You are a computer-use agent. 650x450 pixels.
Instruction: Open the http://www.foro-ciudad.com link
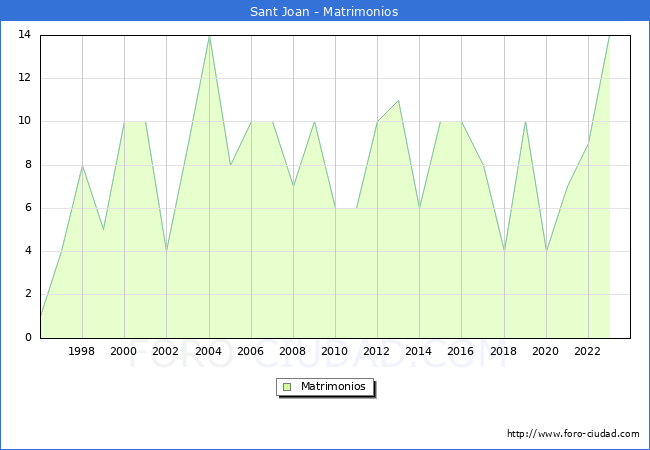(x=573, y=434)
